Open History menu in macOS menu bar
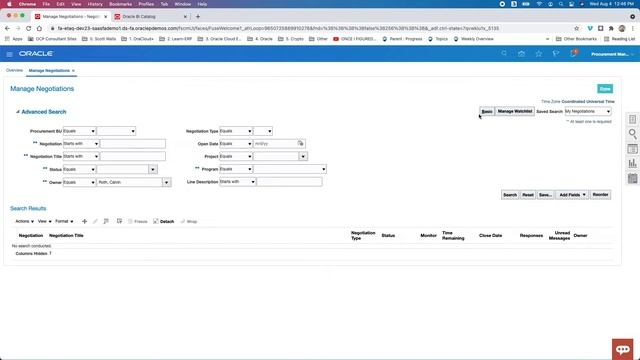Viewport: 640px width, 360px height. click(x=95, y=4)
